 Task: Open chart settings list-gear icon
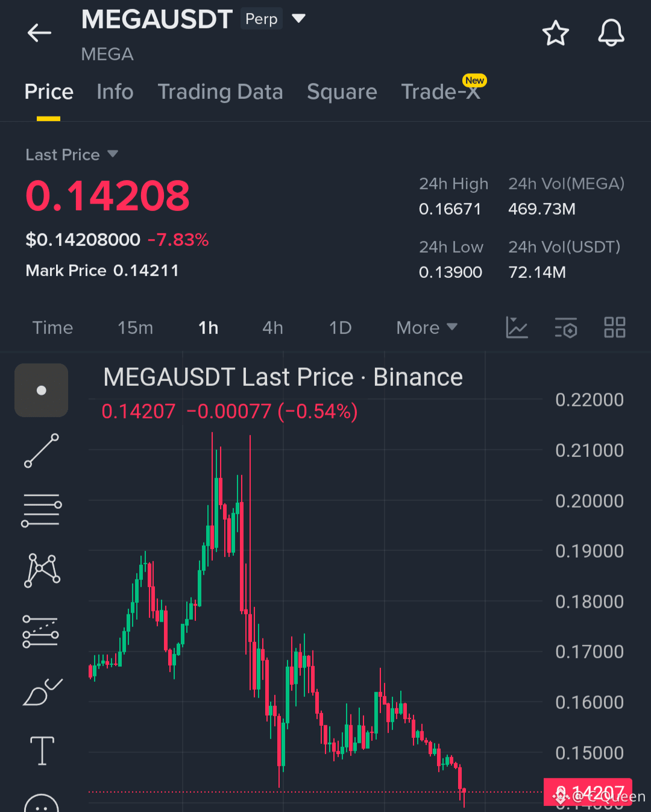pos(566,327)
